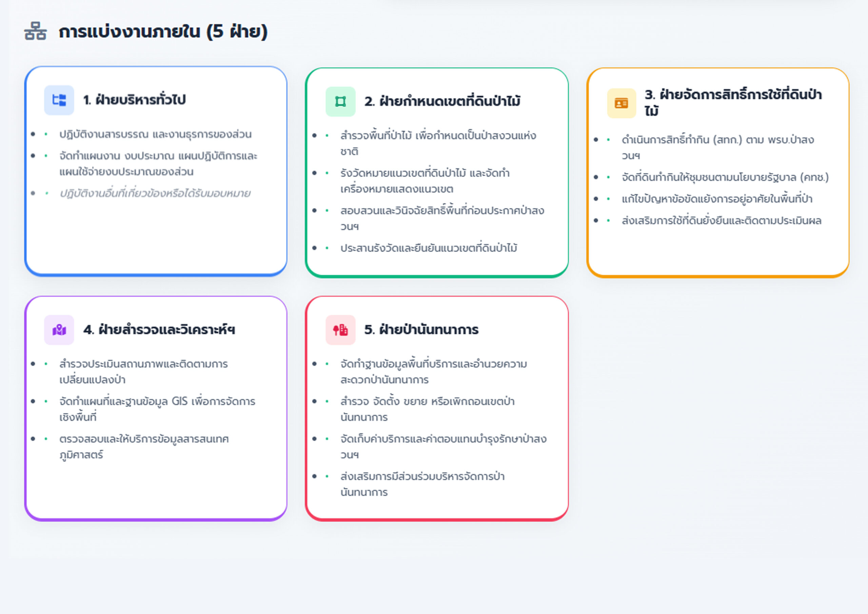The width and height of the screenshot is (868, 614).
Task: Click the bullet ประสานรังวัดและยืนยันแนวเขตที่ดินป่าไม้
Action: (x=428, y=248)
